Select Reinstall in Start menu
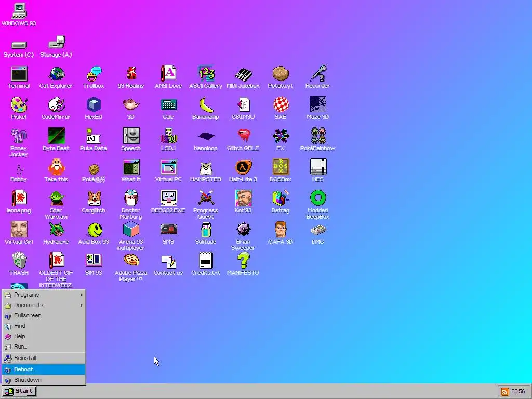Screen dimensions: 532x399 pyautogui.click(x=44, y=358)
